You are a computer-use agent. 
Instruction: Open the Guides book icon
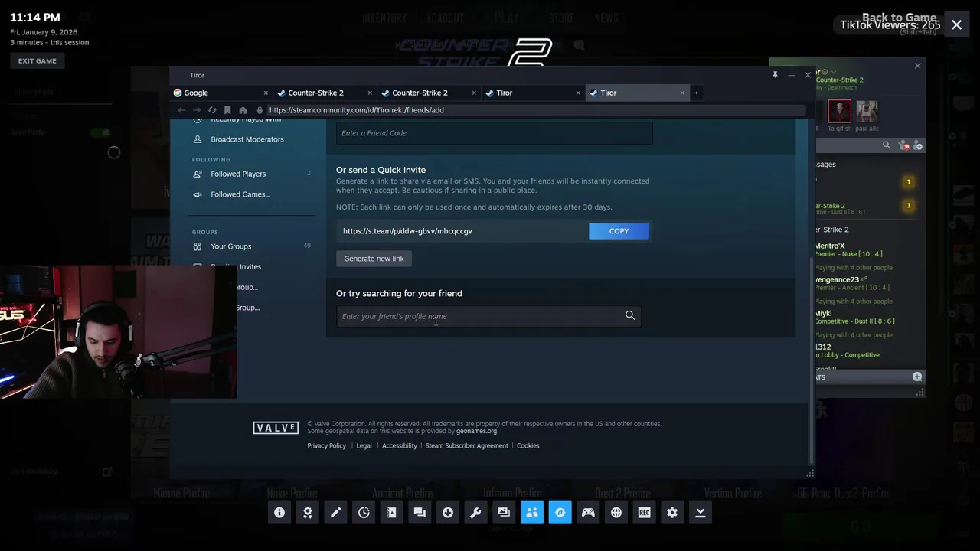(x=392, y=513)
